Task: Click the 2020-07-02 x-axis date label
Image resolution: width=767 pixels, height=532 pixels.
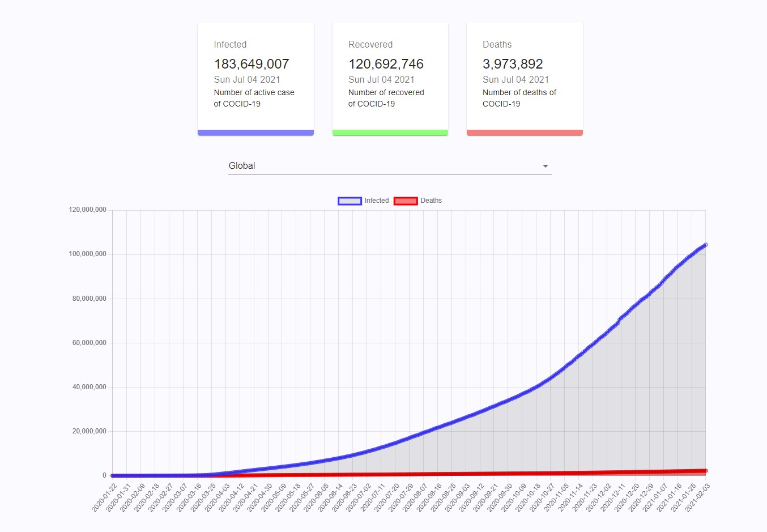Action: pos(358,497)
